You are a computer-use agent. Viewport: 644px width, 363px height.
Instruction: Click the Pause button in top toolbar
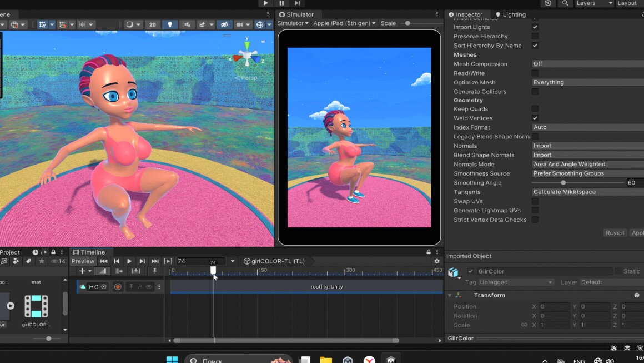click(281, 3)
